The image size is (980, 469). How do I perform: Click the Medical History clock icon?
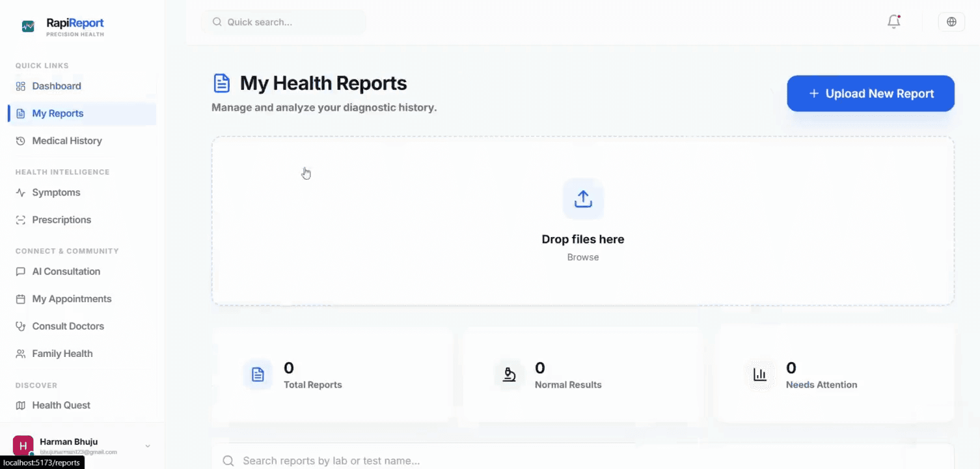tap(21, 141)
